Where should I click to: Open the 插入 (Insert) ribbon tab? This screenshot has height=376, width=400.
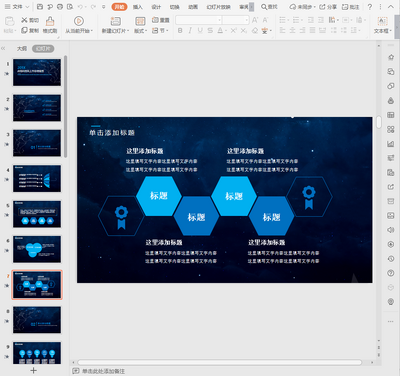pos(137,7)
